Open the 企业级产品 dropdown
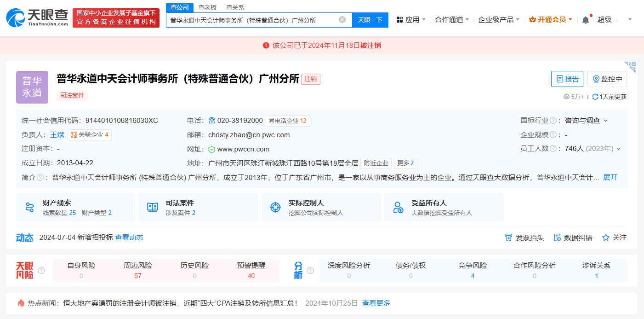This screenshot has width=644, height=319. pyautogui.click(x=499, y=20)
